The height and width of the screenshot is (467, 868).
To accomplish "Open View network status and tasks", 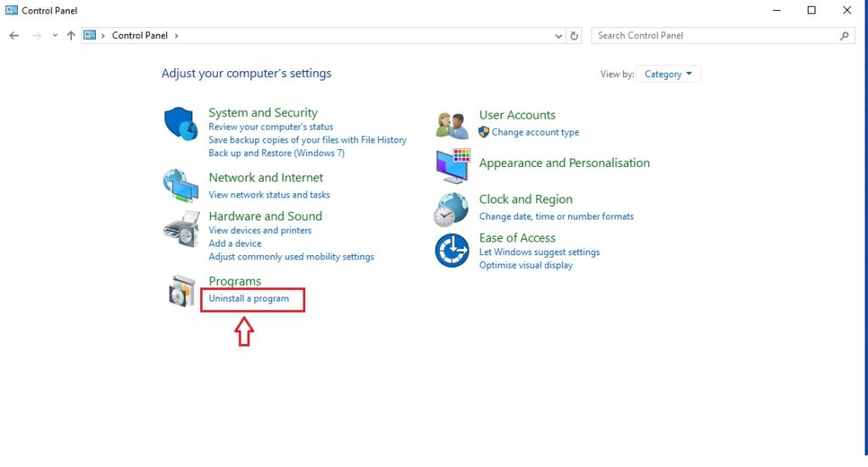I will click(269, 195).
